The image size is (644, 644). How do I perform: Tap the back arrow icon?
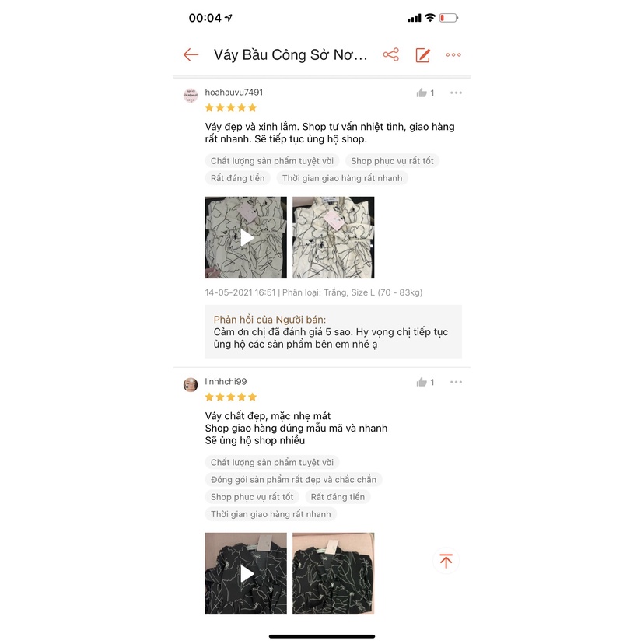191,54
